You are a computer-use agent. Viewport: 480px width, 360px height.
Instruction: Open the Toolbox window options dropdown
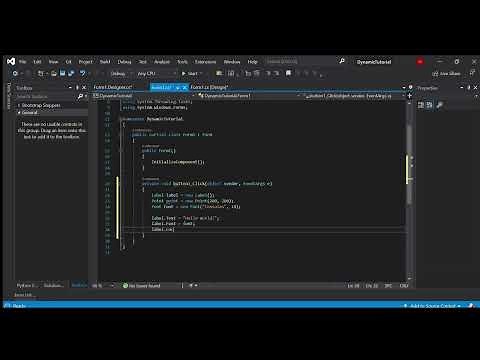tap(70, 87)
